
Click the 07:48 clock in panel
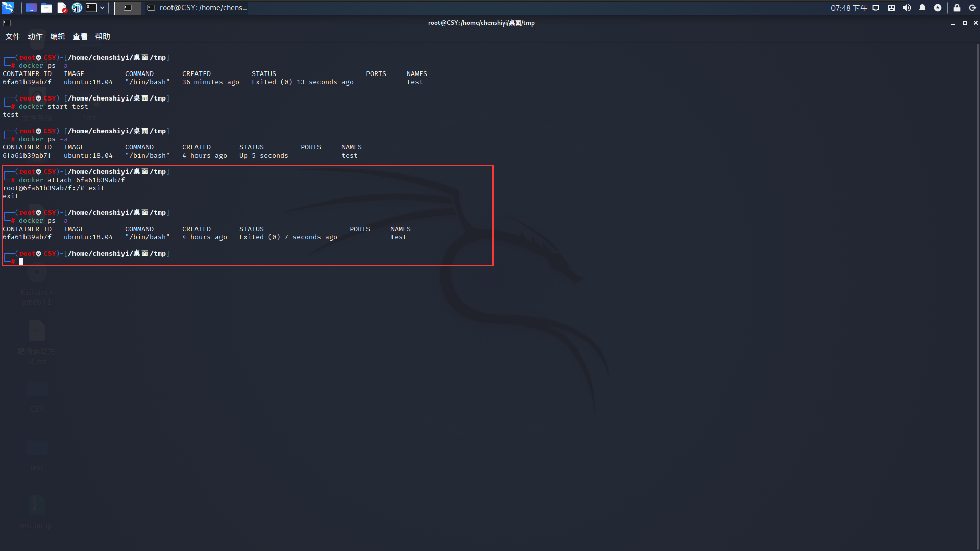click(x=848, y=8)
